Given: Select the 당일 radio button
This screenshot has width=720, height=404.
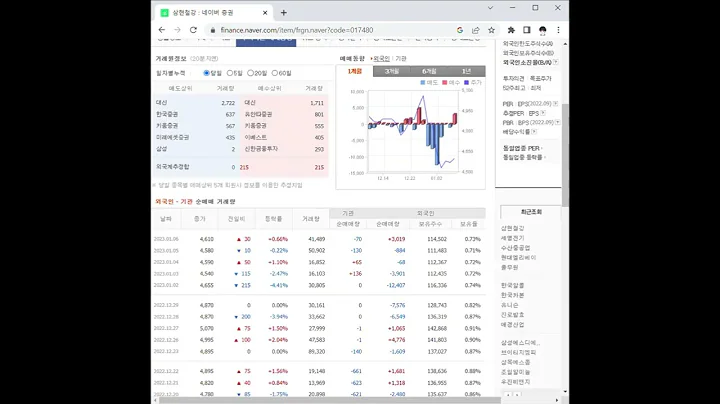Looking at the screenshot, I should click(x=206, y=73).
